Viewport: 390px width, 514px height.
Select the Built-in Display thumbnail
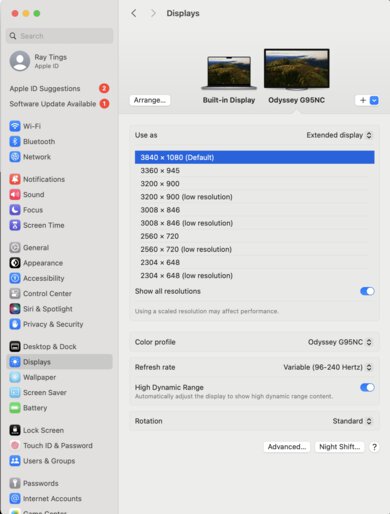point(229,73)
